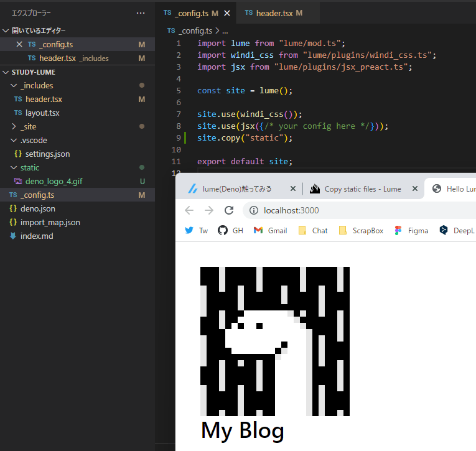The height and width of the screenshot is (451, 476).
Task: Collapse the _includes folder
Action: click(14, 86)
